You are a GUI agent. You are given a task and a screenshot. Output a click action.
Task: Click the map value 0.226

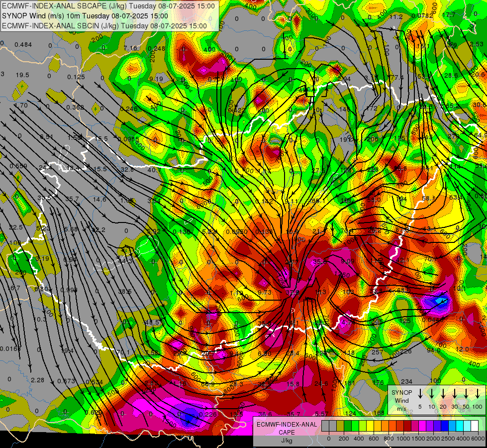coord(207,414)
